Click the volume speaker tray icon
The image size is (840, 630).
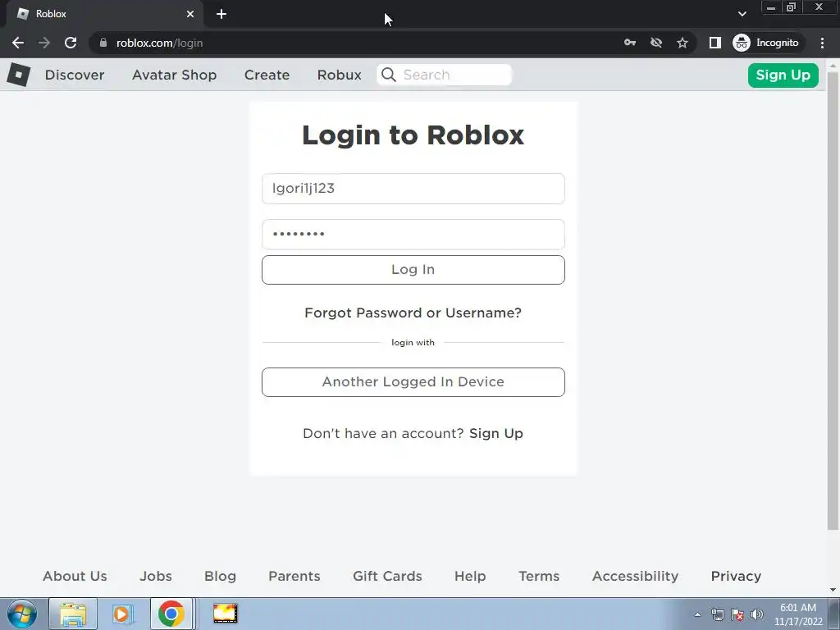coord(757,614)
